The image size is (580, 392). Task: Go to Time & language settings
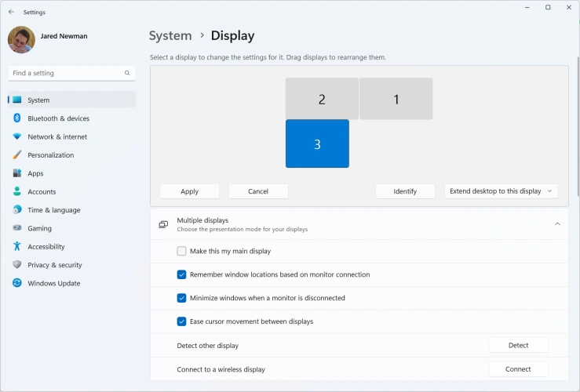(53, 210)
